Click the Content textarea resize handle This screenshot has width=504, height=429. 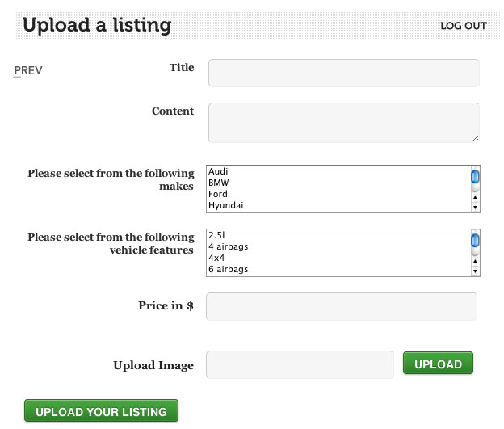[x=476, y=139]
